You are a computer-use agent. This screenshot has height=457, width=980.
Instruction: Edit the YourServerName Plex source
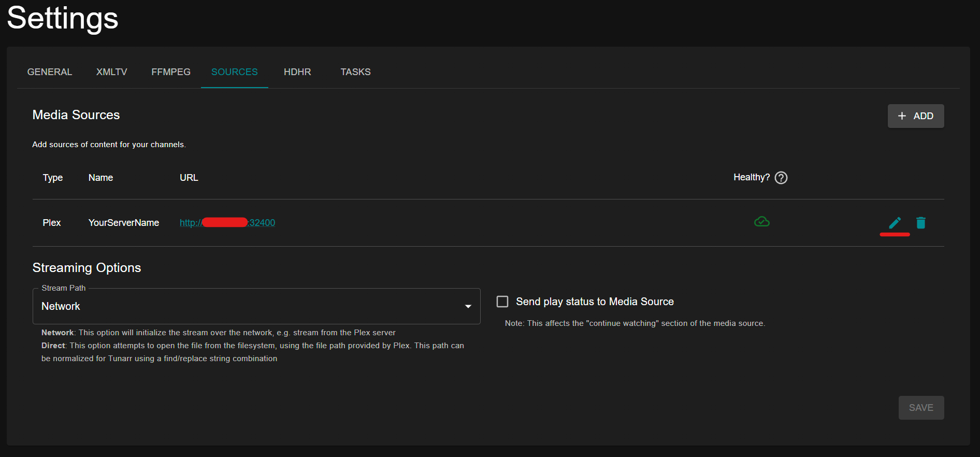[x=895, y=223]
